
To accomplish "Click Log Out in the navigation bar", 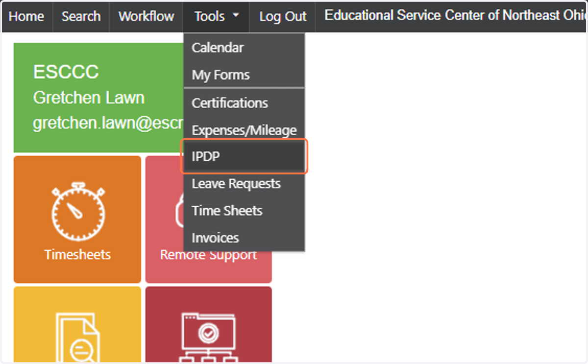I will pos(283,17).
